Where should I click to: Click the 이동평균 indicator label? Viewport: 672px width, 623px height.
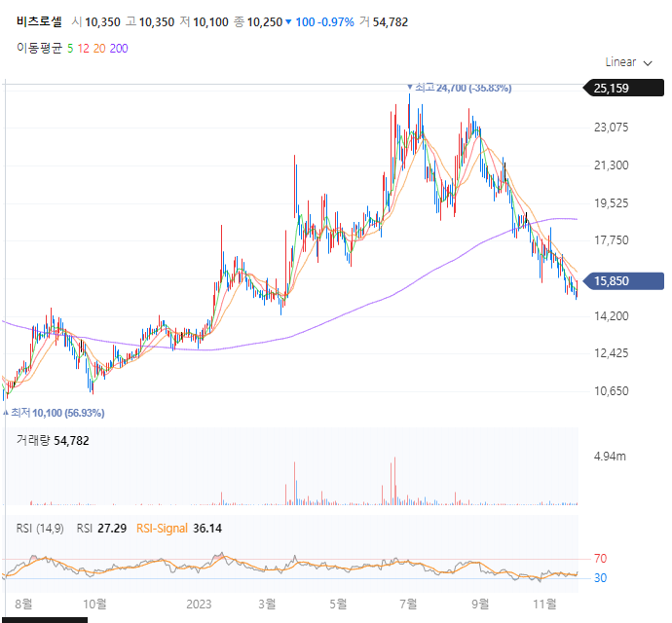click(x=39, y=48)
